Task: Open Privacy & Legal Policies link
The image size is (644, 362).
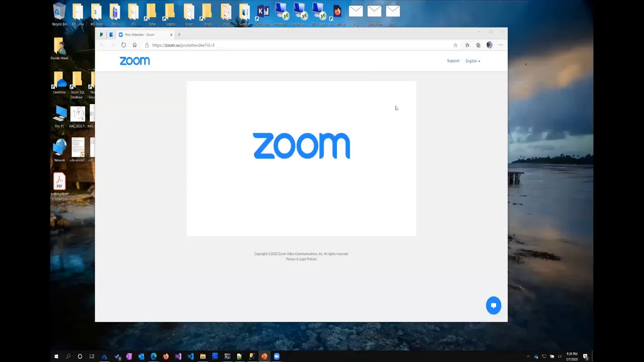Action: click(301, 259)
